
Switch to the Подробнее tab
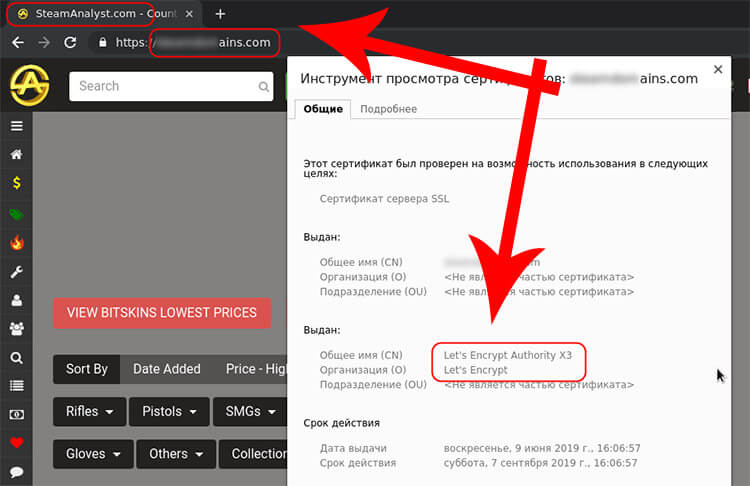pyautogui.click(x=388, y=109)
